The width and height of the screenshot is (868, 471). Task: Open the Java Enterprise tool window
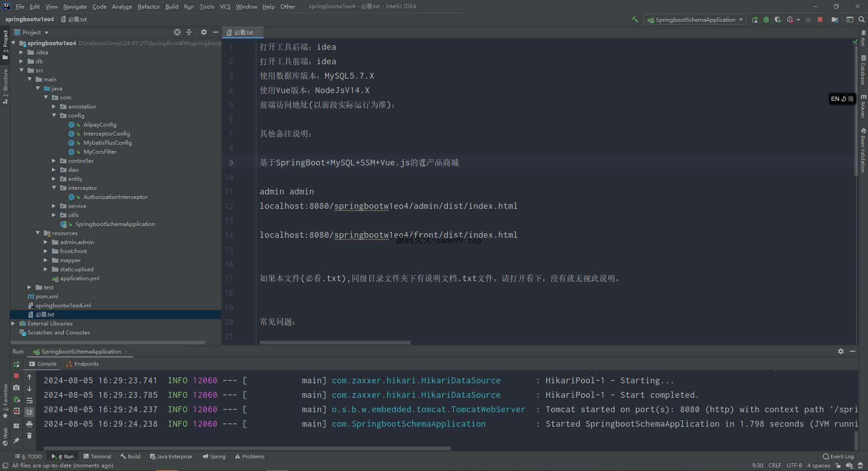[171, 457]
